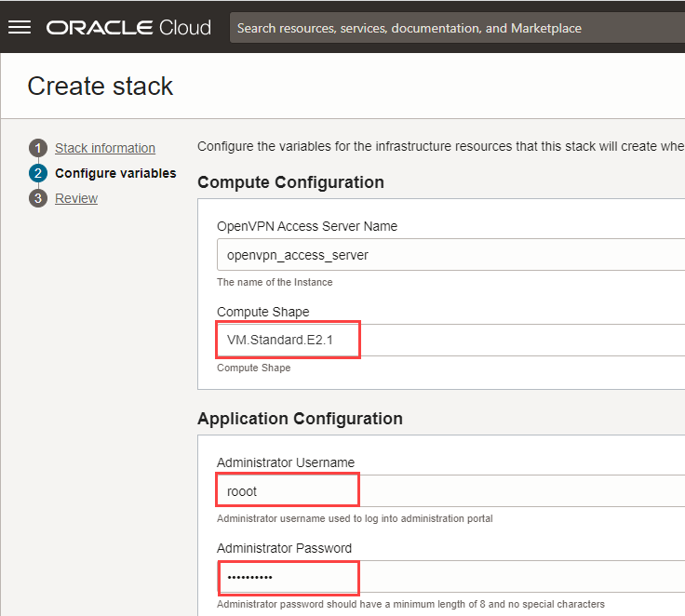The height and width of the screenshot is (616, 685).
Task: Click step 3 circle icon
Action: click(x=38, y=198)
